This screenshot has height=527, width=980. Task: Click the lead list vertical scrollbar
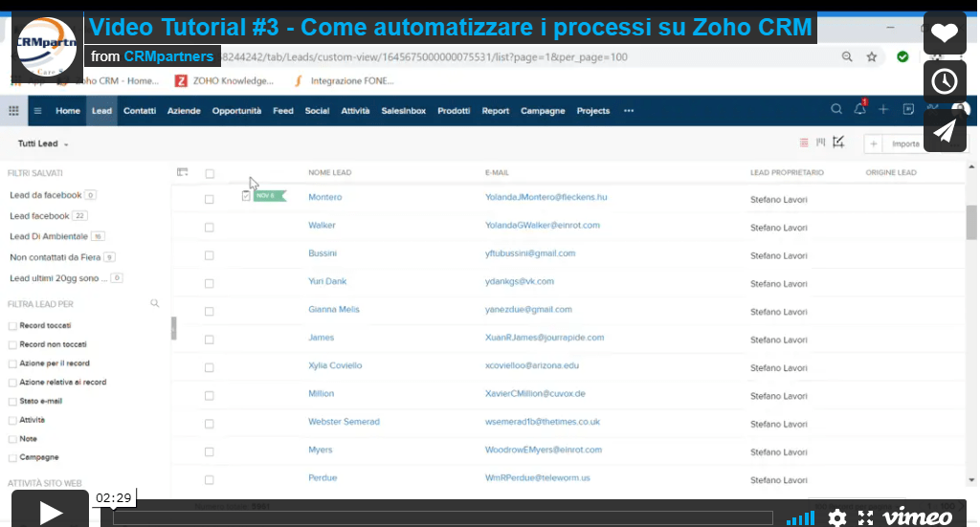pyautogui.click(x=971, y=222)
